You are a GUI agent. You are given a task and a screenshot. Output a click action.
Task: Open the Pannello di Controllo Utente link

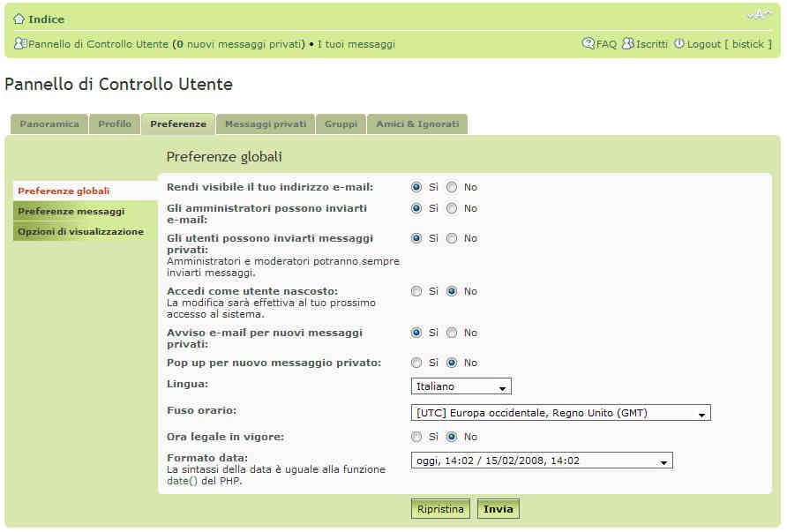99,44
